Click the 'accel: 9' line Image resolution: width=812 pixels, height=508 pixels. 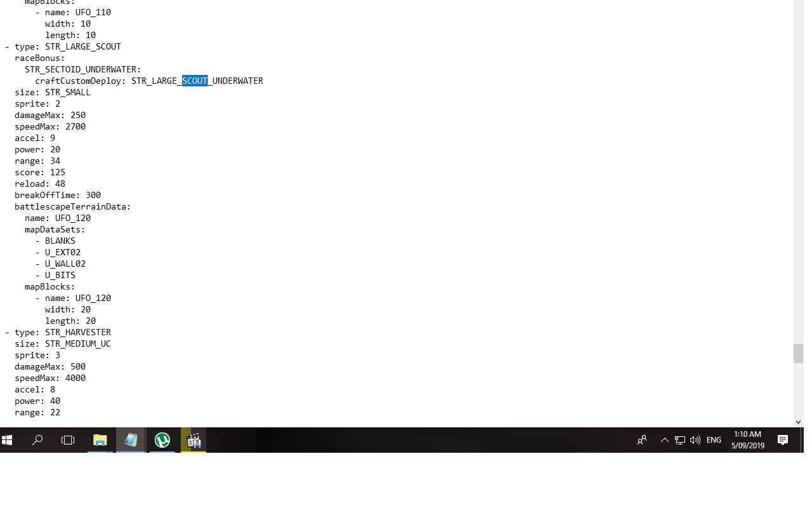coord(35,138)
